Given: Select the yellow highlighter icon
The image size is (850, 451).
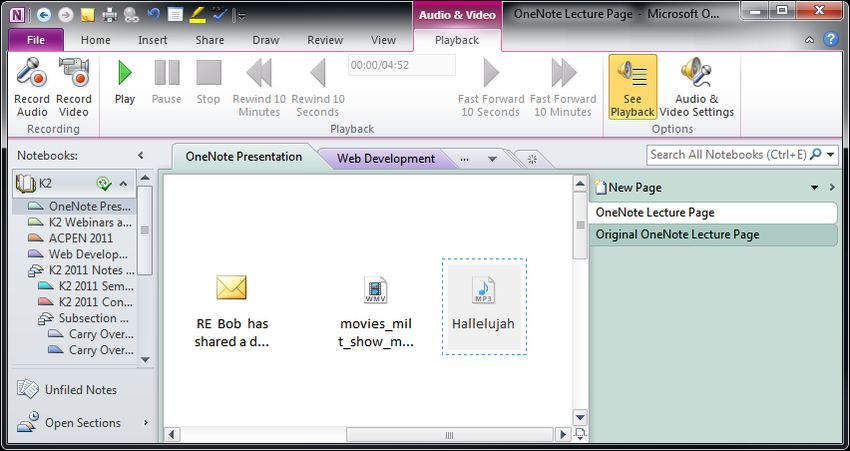Looking at the screenshot, I should 197,15.
